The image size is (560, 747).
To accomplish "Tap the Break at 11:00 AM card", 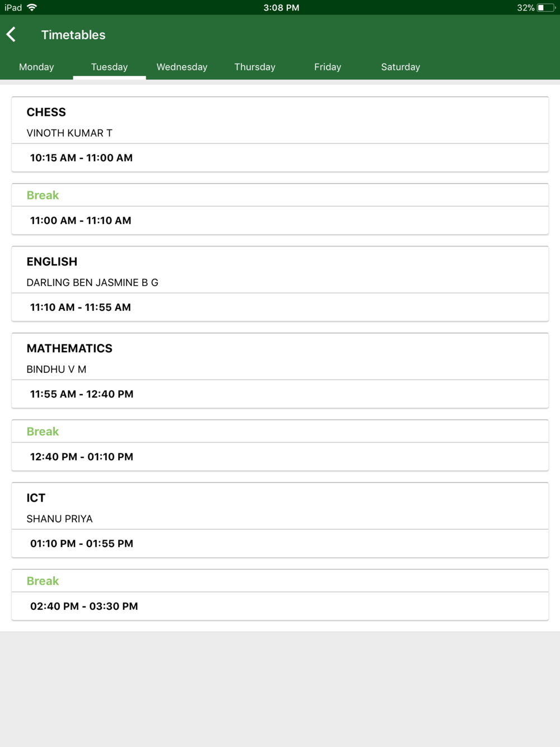I will 280,209.
